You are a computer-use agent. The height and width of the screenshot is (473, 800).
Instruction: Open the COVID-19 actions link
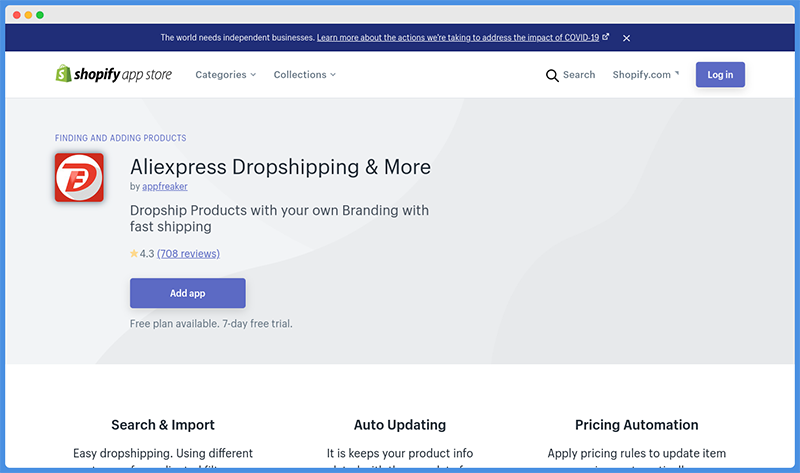pos(458,38)
